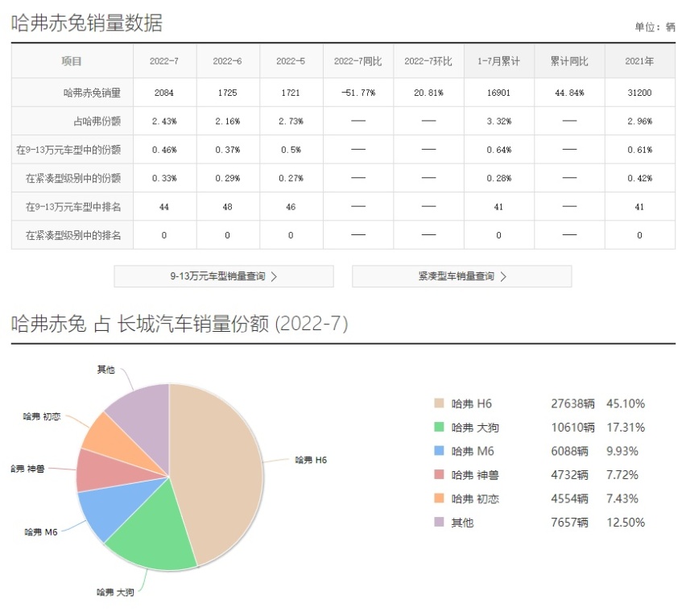This screenshot has height=616, width=686.
Task: Click the 17.31% legend percentage
Action: coord(626,427)
